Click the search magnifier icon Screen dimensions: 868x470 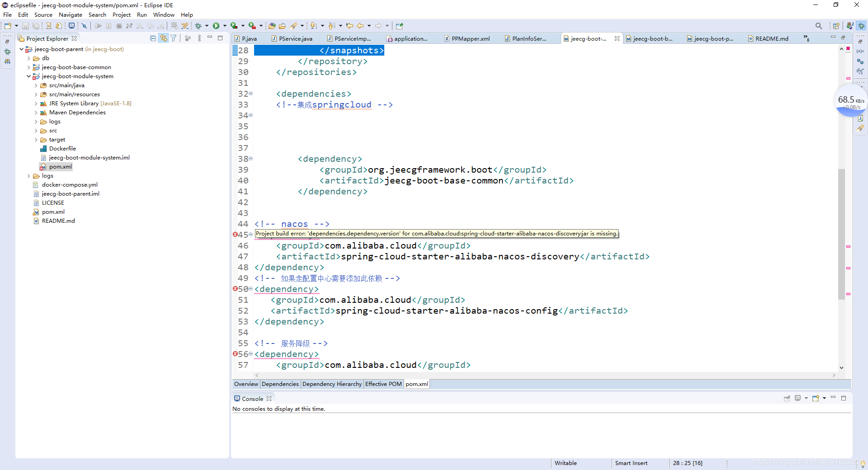click(819, 26)
